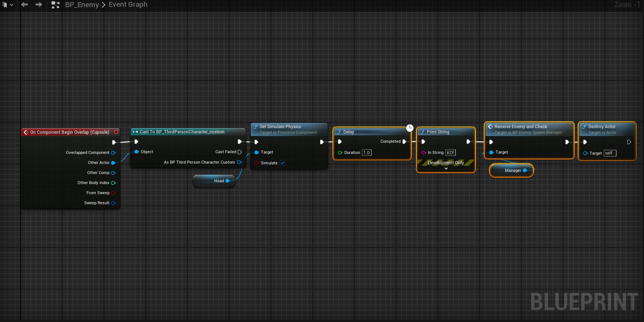Click the self field on Destroy Actor
This screenshot has width=644, height=322.
[610, 153]
